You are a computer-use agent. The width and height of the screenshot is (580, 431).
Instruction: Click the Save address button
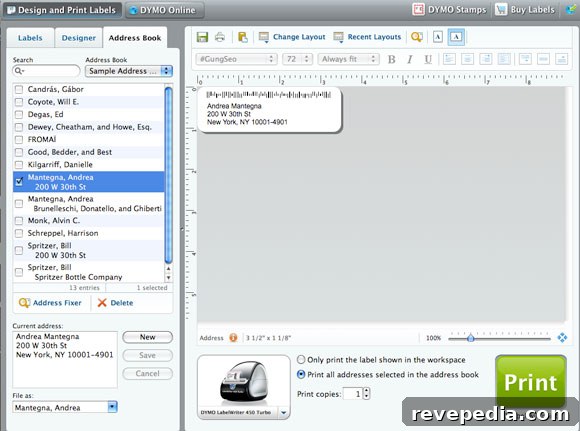pos(147,355)
